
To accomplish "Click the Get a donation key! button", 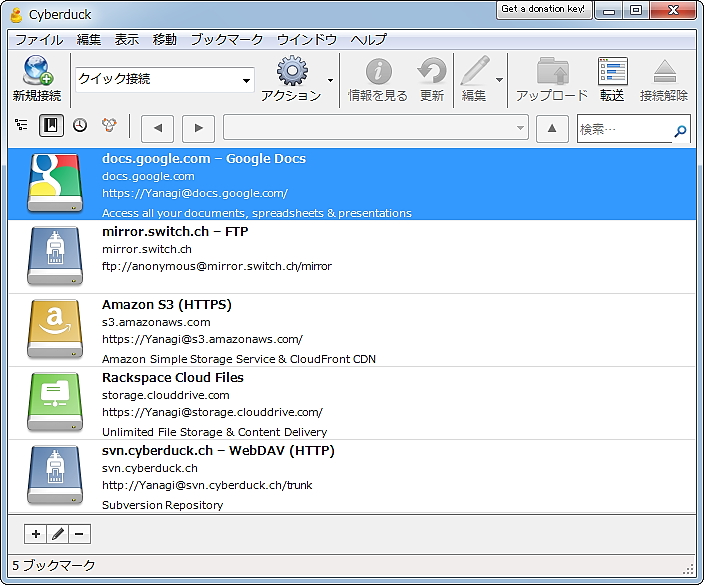I will 544,9.
